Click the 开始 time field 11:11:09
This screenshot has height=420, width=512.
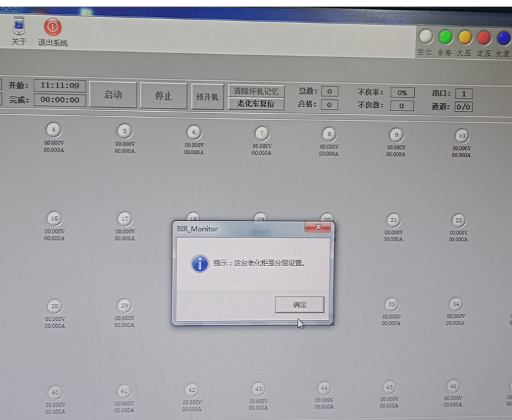pos(60,85)
